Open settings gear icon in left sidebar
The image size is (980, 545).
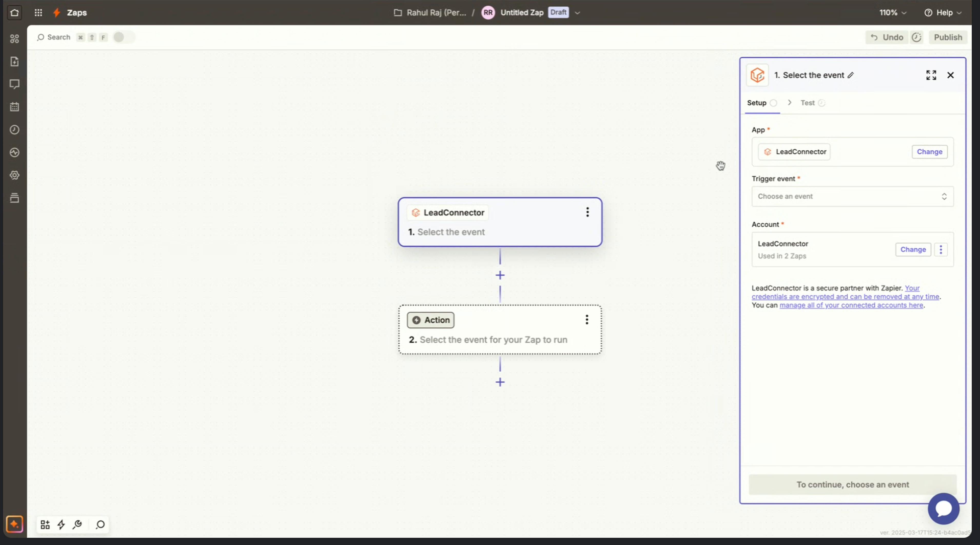14,175
